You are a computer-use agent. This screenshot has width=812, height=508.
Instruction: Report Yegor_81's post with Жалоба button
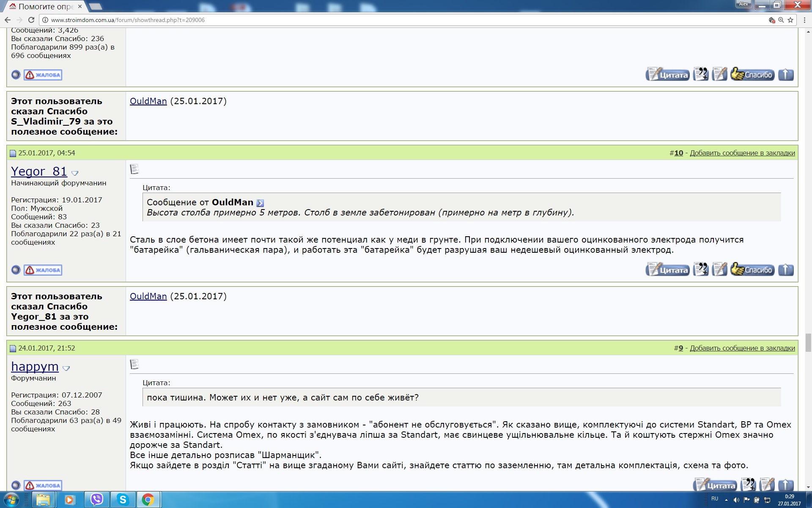pyautogui.click(x=43, y=270)
